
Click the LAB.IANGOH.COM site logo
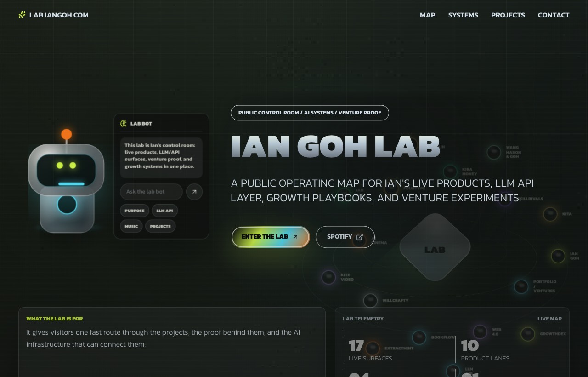pos(53,15)
